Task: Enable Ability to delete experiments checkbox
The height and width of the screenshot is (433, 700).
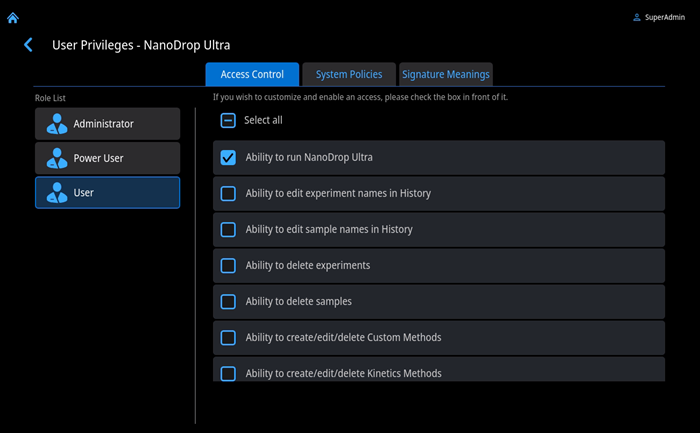Action: 228,265
